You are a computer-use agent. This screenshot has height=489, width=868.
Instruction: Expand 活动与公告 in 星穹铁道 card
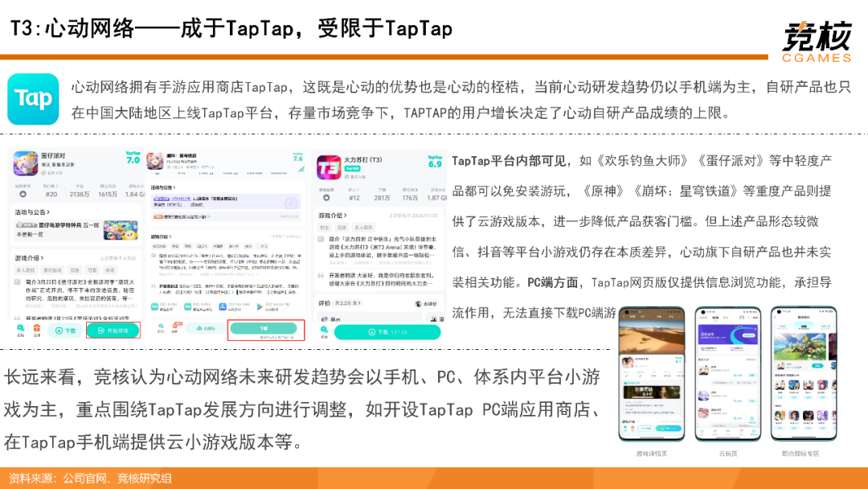[162, 187]
